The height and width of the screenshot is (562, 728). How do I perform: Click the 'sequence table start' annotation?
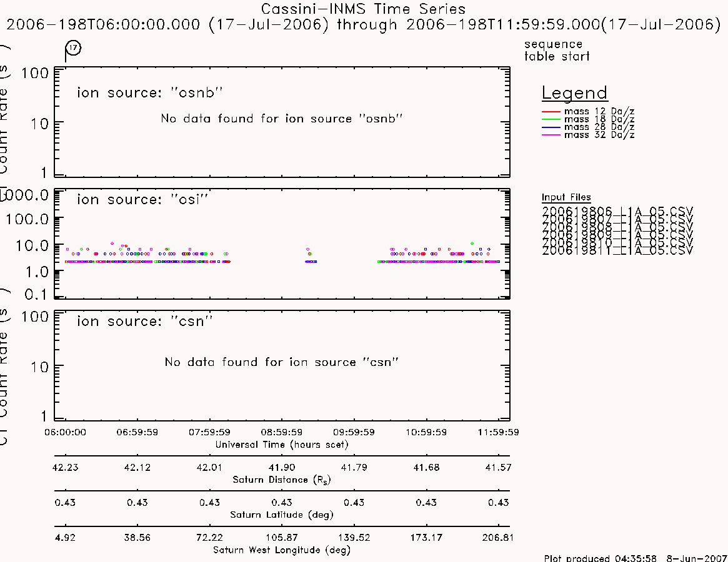coord(556,50)
